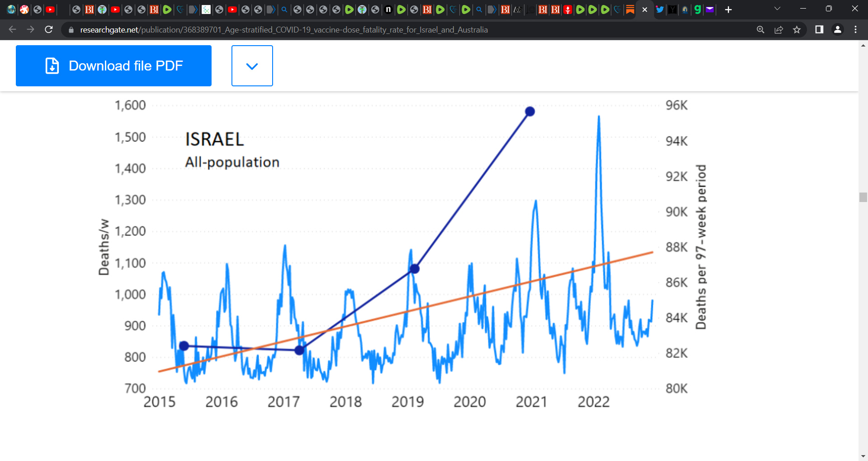The width and height of the screenshot is (868, 461).
Task: Click the Download file PDF button
Action: [113, 66]
